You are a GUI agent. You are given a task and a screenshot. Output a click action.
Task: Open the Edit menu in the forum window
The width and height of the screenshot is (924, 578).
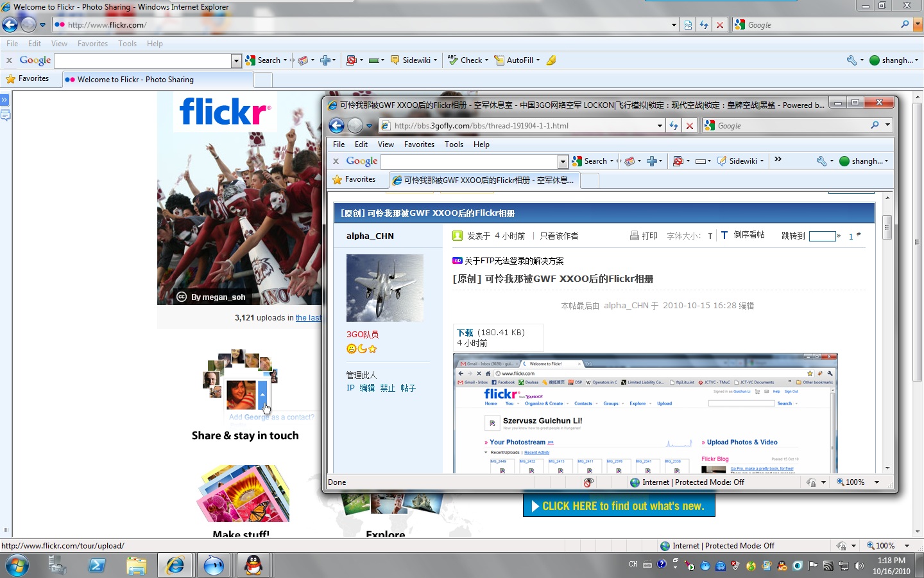pyautogui.click(x=361, y=144)
